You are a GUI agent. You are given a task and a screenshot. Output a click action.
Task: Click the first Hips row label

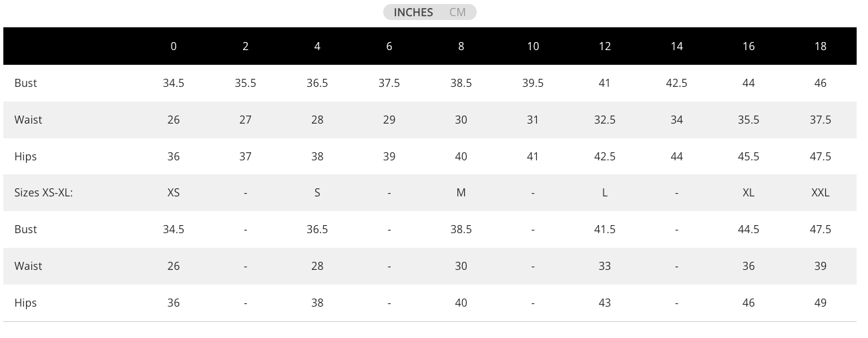click(x=25, y=156)
